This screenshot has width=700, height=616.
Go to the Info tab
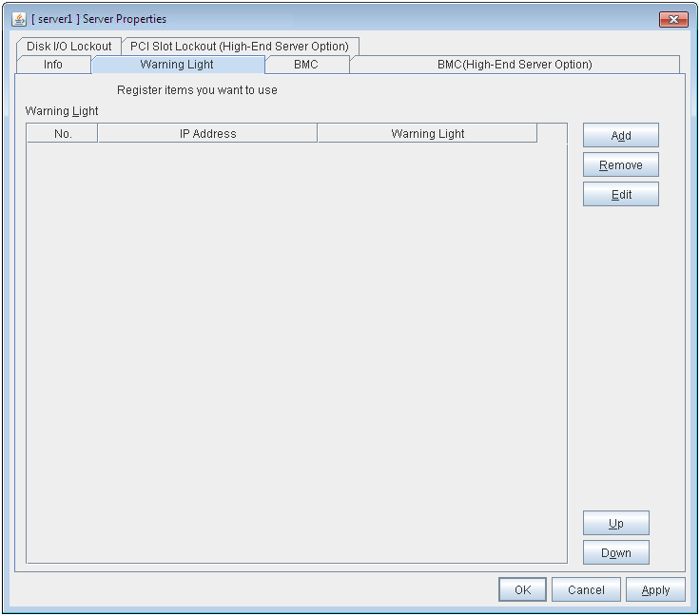[53, 65]
